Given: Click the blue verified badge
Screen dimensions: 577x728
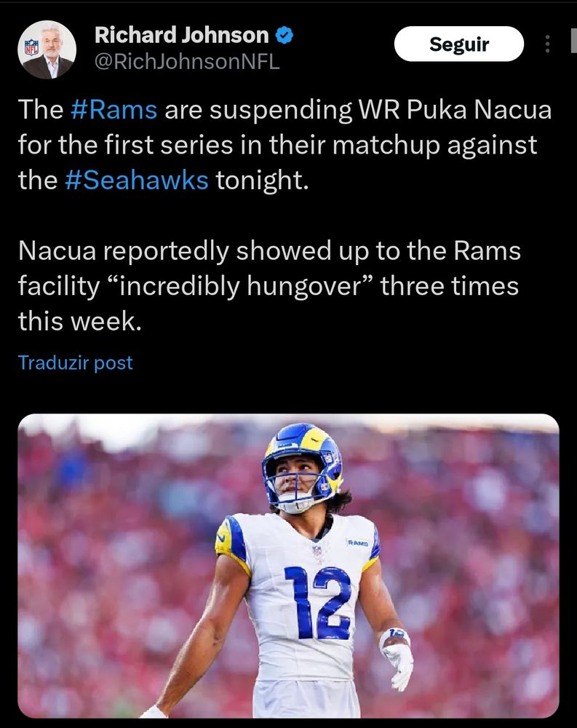Looking at the screenshot, I should (284, 35).
